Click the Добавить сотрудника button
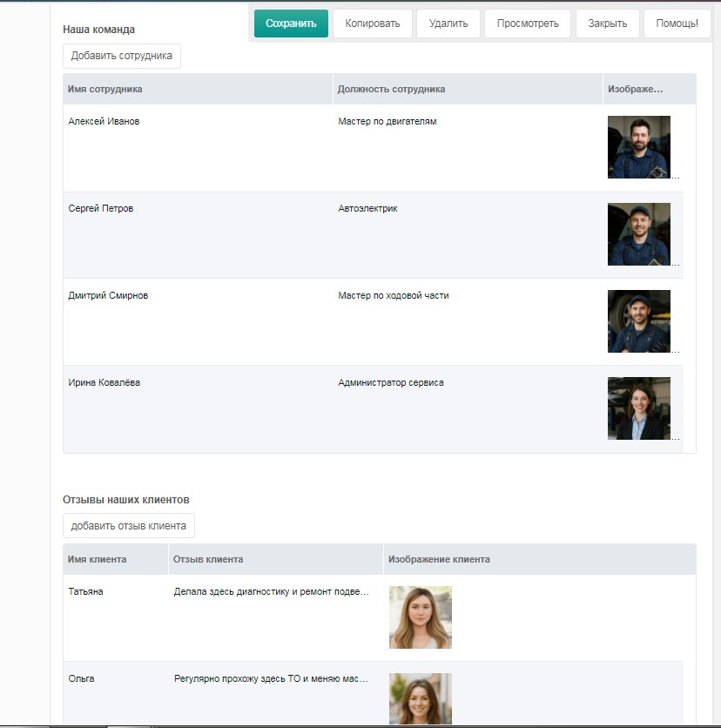The image size is (721, 728). point(122,56)
